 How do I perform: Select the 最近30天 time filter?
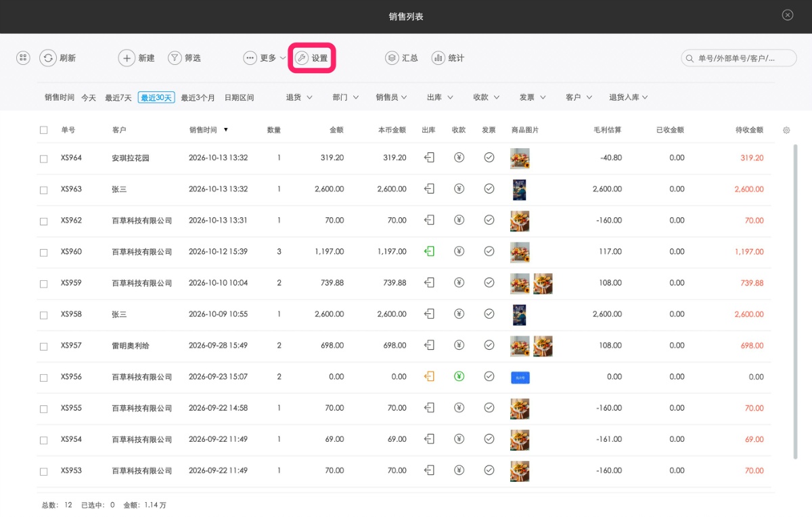pos(156,97)
